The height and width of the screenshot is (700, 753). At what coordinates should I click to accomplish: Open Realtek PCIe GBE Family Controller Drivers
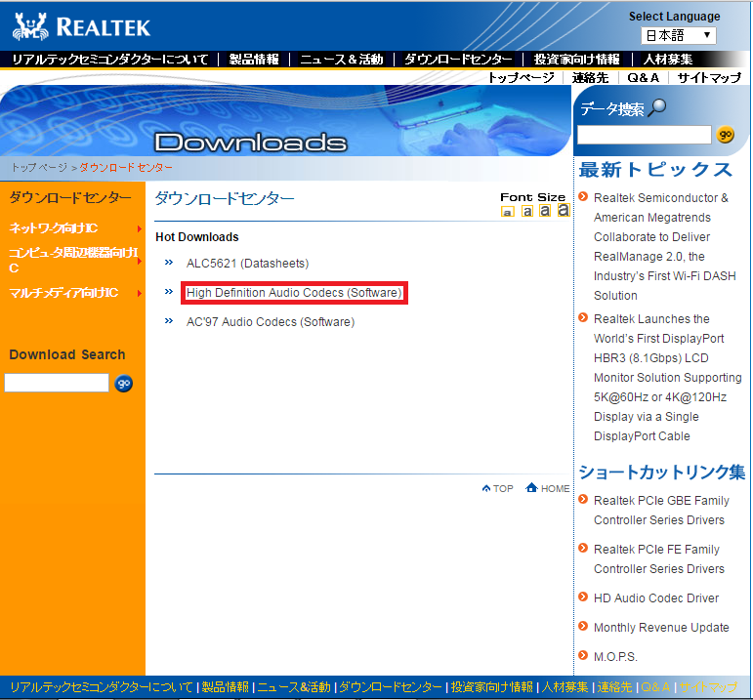[661, 511]
